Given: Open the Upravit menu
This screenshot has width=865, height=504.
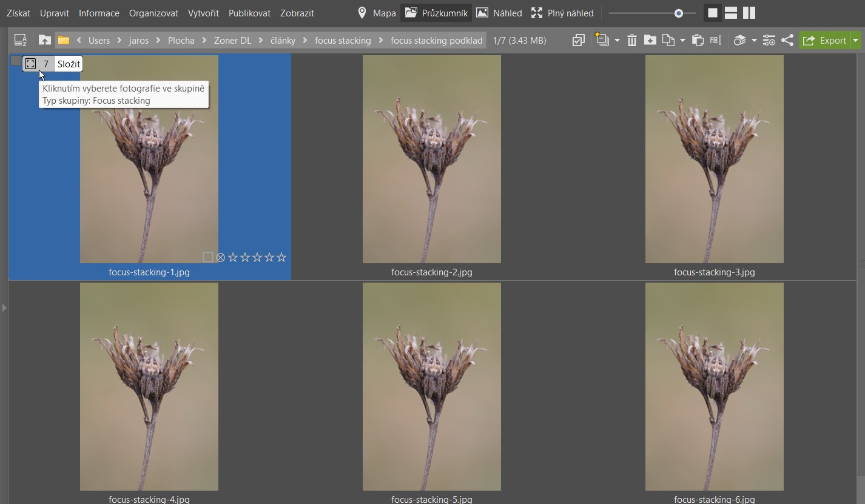Looking at the screenshot, I should click(x=55, y=13).
